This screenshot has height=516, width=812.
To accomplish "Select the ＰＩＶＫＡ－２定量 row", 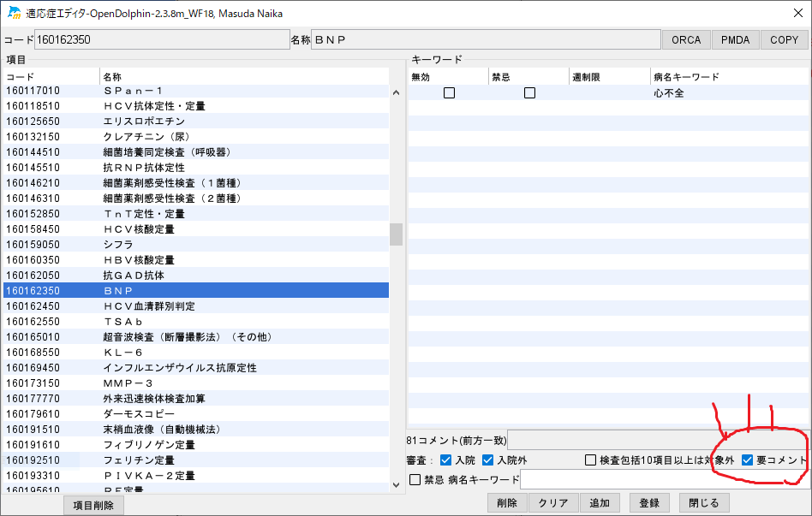I will 196,476.
